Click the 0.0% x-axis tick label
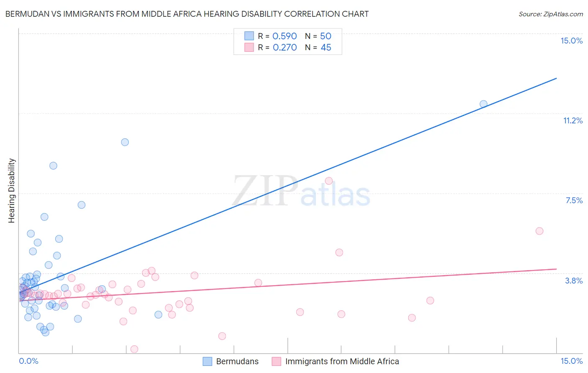 point(29,361)
